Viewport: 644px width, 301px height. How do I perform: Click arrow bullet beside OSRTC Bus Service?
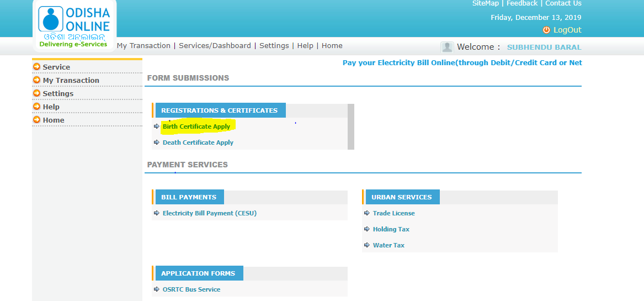pos(157,289)
